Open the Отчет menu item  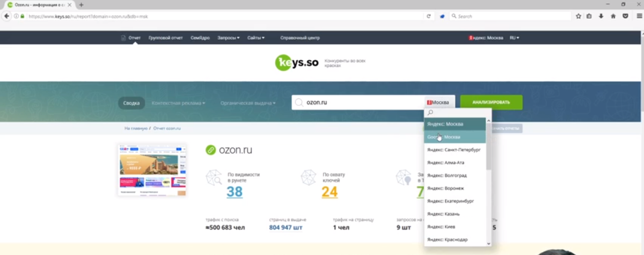[135, 38]
